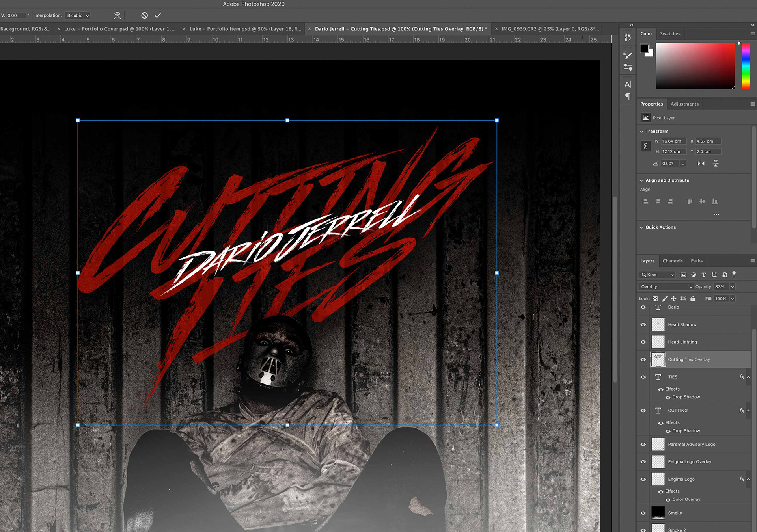Open the Character panel icon
This screenshot has width=757, height=532.
pos(628,84)
